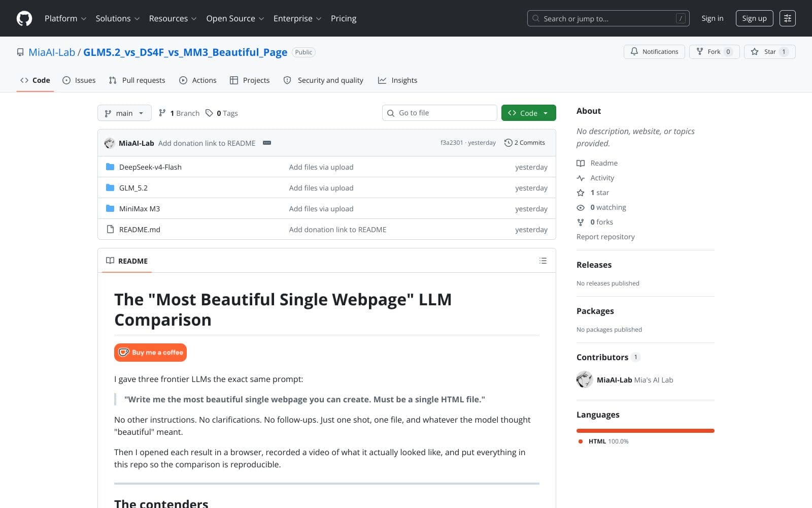Screen dimensions: 812x508
Task: Open commit hash f3a2301
Action: (452, 143)
